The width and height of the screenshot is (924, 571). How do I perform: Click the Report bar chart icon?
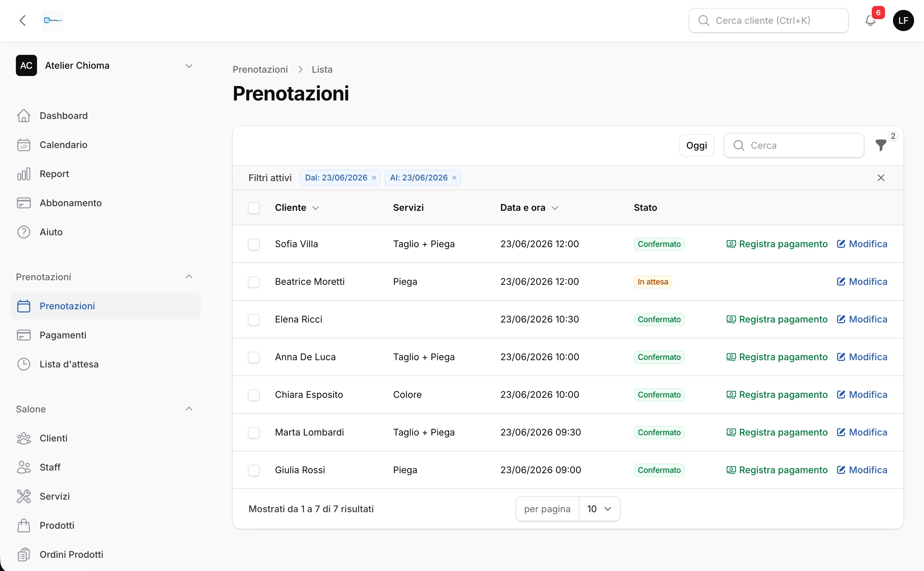(24, 174)
